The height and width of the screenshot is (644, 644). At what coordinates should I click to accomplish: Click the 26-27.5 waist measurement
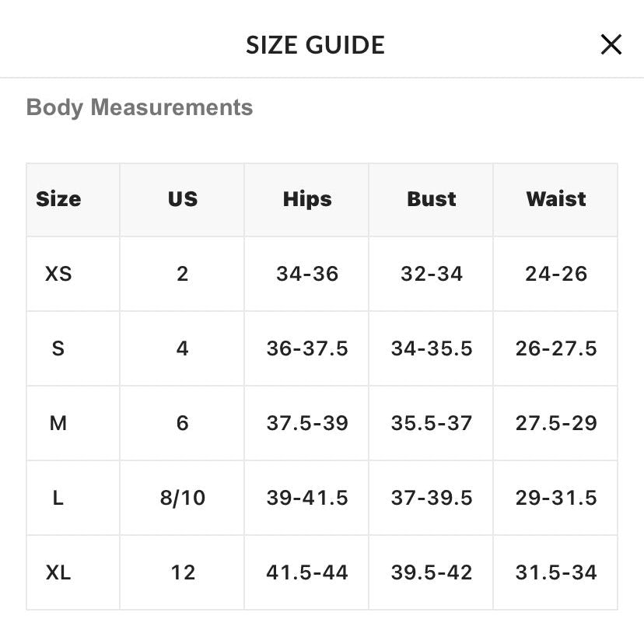[x=555, y=348]
